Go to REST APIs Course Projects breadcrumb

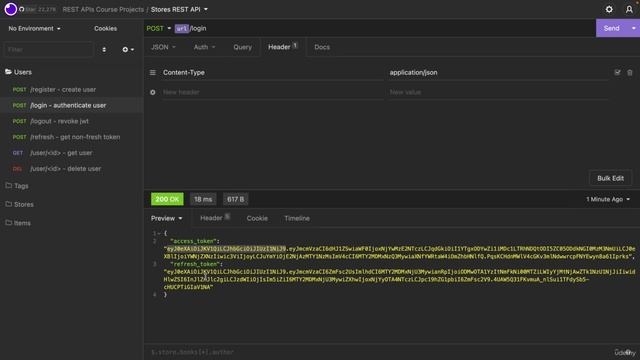point(103,9)
